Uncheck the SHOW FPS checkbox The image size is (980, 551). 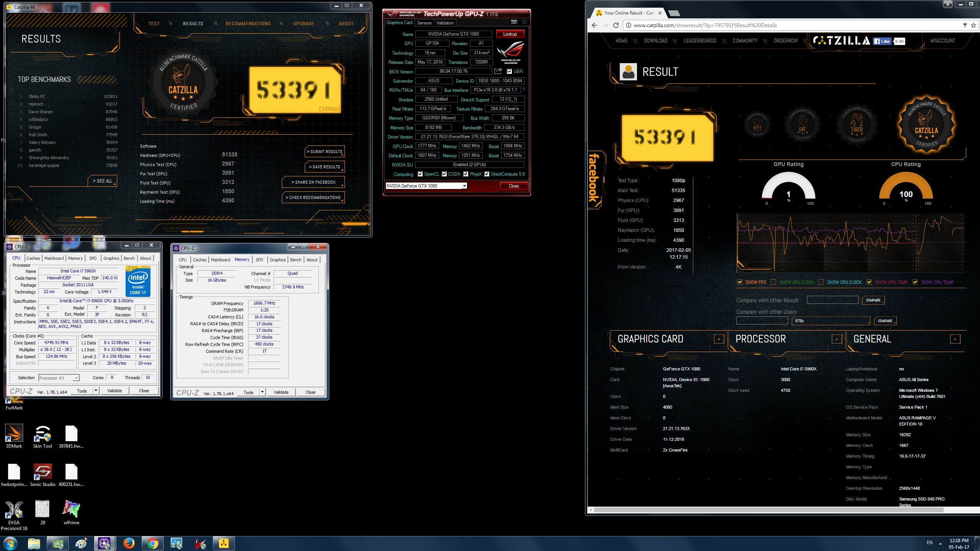pos(740,282)
